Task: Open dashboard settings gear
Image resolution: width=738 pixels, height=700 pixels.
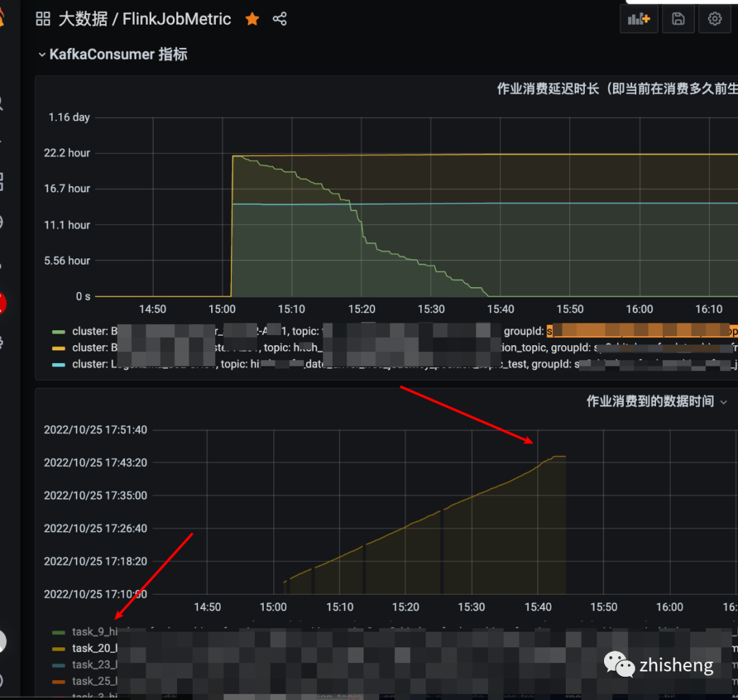Action: [x=715, y=19]
